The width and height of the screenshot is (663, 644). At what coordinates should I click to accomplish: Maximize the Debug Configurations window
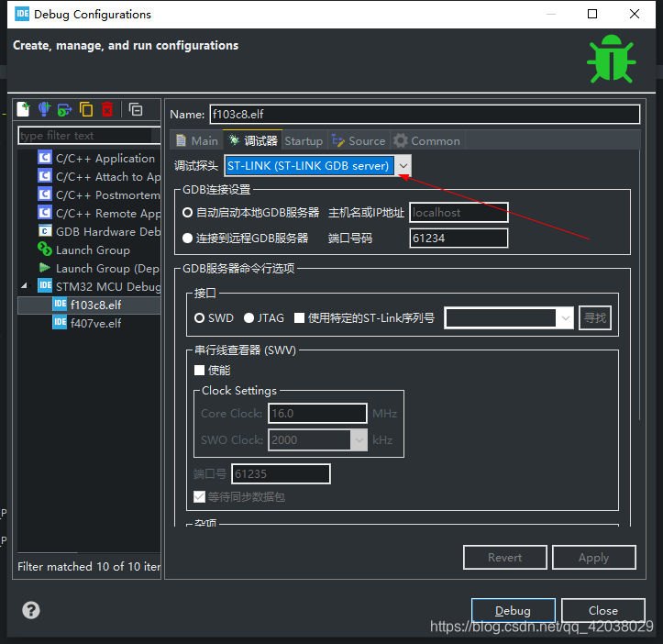592,14
